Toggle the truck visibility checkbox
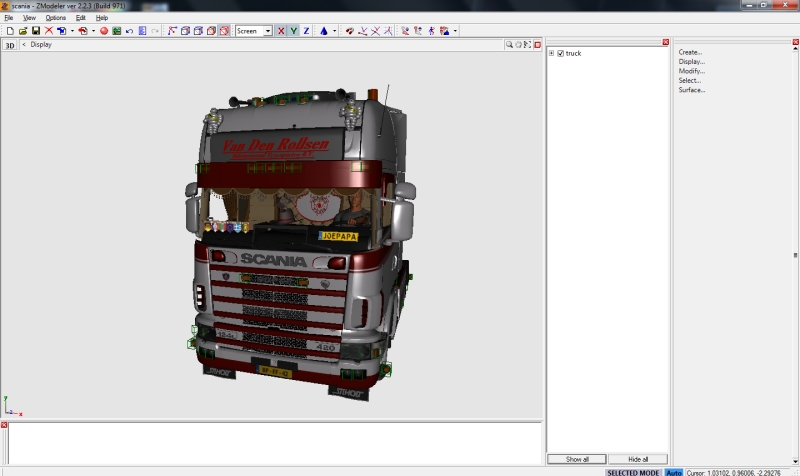 [561, 53]
